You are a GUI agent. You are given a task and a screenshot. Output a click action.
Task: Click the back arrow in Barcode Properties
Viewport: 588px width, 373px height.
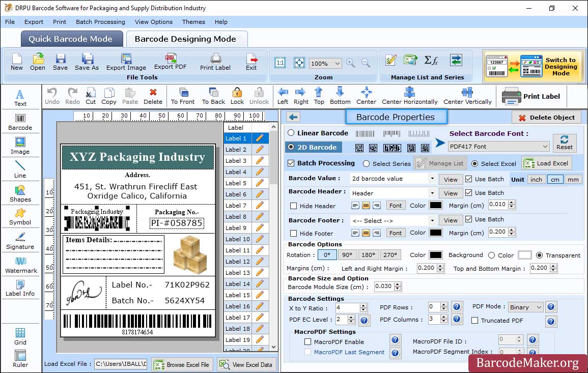[x=293, y=118]
